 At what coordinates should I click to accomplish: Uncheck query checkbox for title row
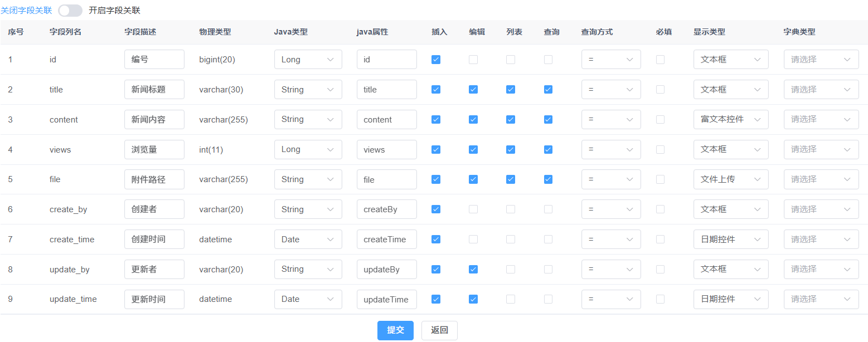click(x=548, y=90)
